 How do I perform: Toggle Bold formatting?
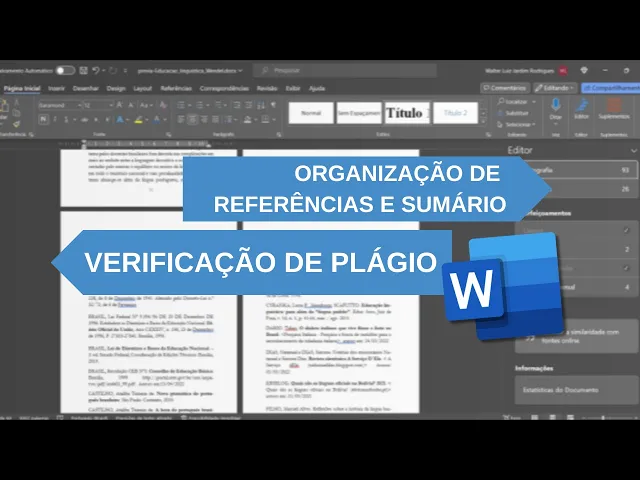[43, 119]
